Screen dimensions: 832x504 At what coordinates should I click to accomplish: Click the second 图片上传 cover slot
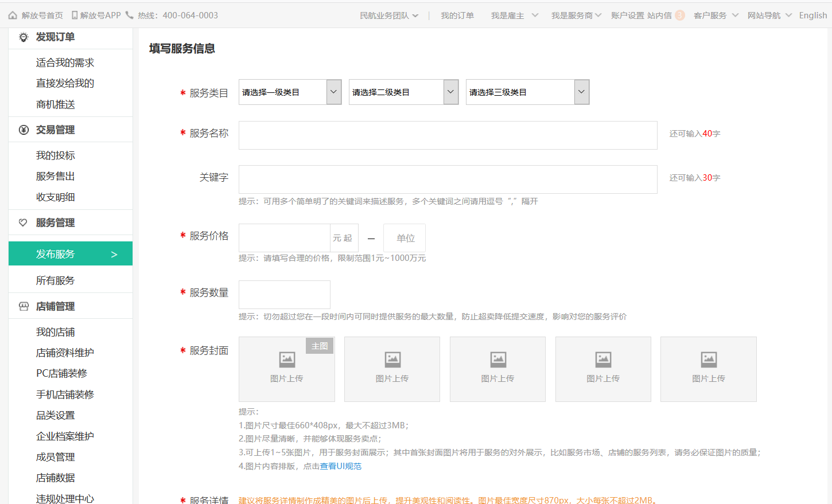(392, 369)
